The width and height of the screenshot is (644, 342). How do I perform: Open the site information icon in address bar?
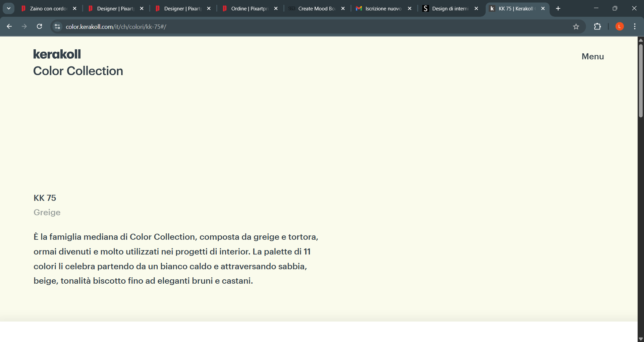tap(57, 26)
